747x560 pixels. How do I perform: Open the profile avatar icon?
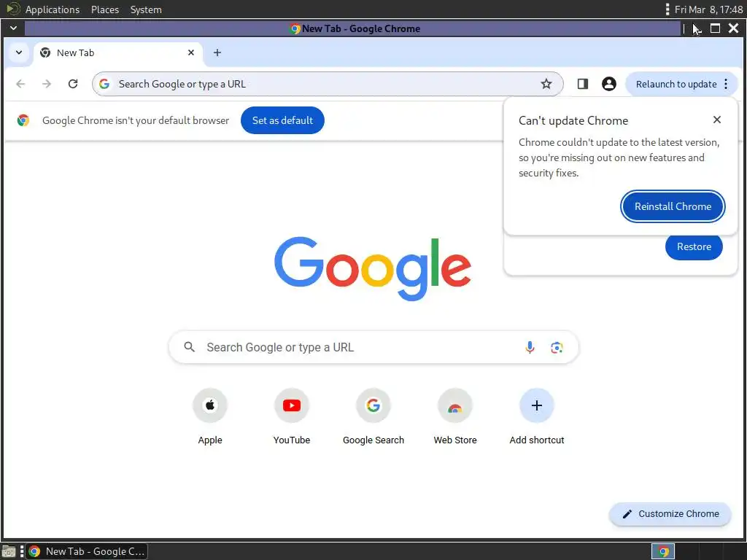click(609, 84)
